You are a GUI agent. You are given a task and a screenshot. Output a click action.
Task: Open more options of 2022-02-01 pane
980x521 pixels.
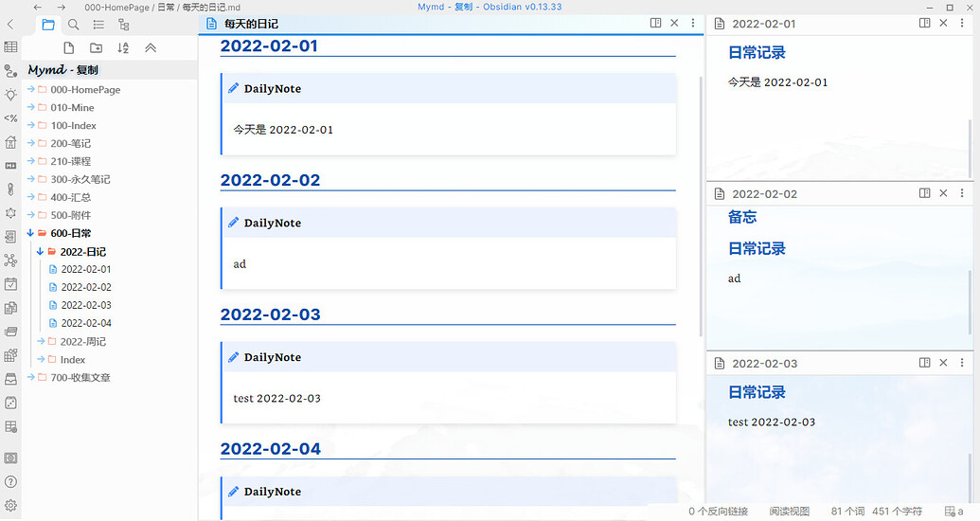pyautogui.click(x=962, y=23)
